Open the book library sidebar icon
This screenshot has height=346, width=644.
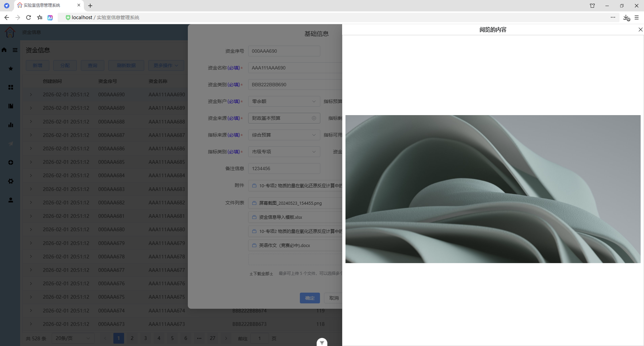click(x=11, y=106)
